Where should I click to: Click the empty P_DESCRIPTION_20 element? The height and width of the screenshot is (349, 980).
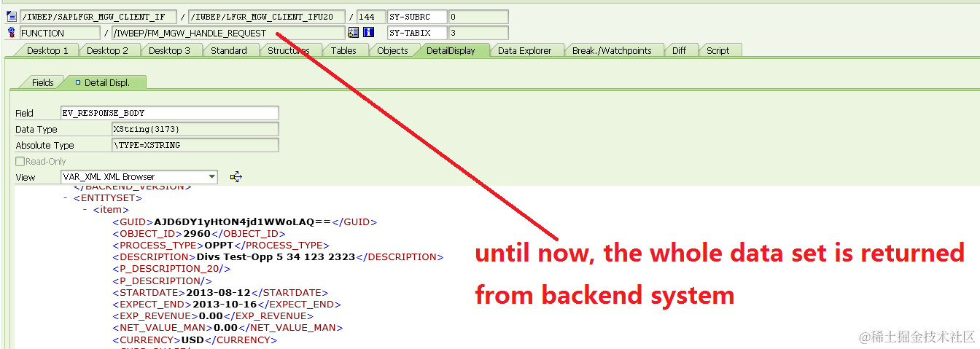(171, 268)
